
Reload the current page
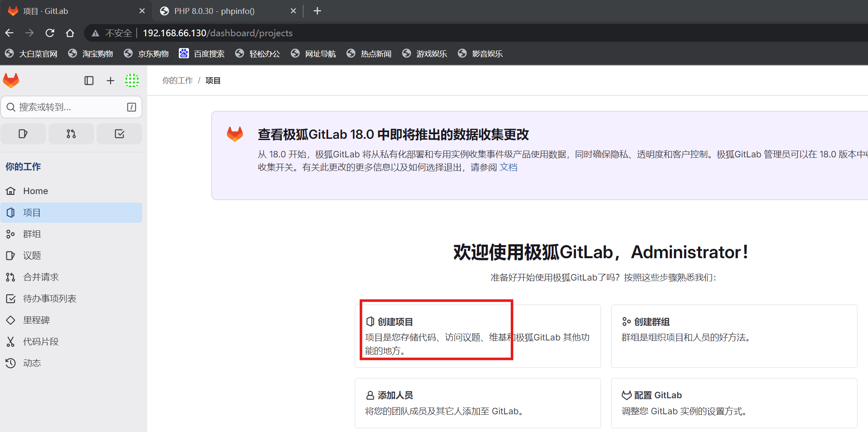point(50,33)
